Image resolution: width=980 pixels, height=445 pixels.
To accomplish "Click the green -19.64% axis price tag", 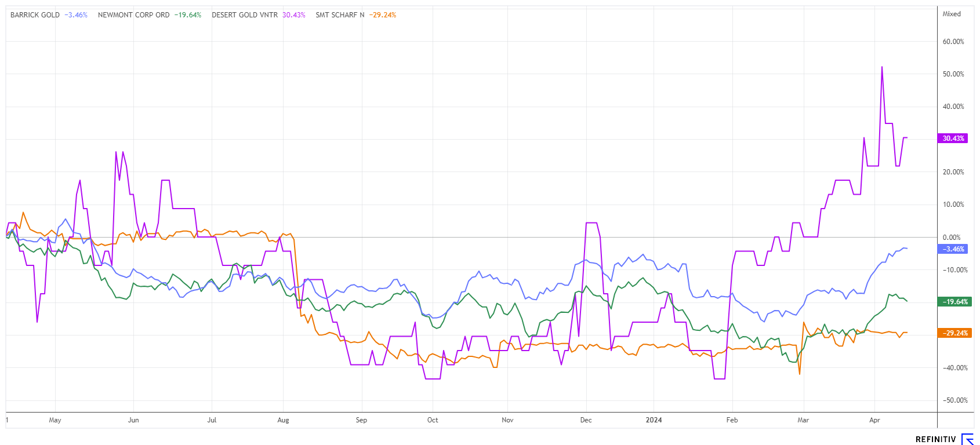I will point(953,302).
